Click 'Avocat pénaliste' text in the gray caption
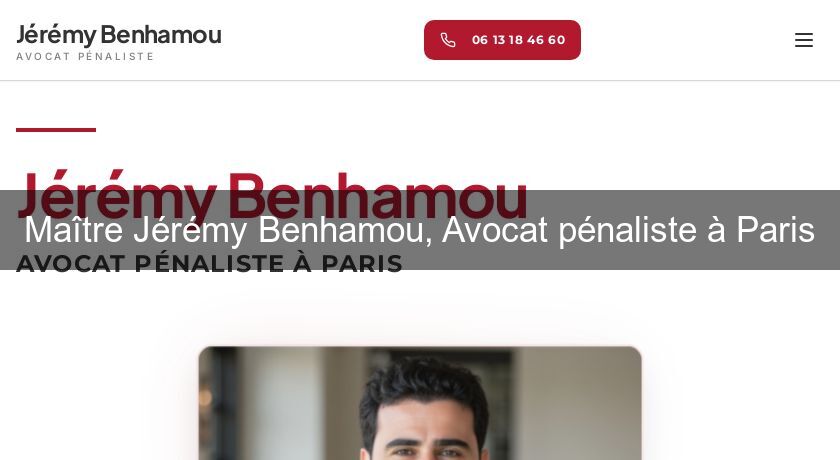Image resolution: width=840 pixels, height=460 pixels. click(569, 230)
